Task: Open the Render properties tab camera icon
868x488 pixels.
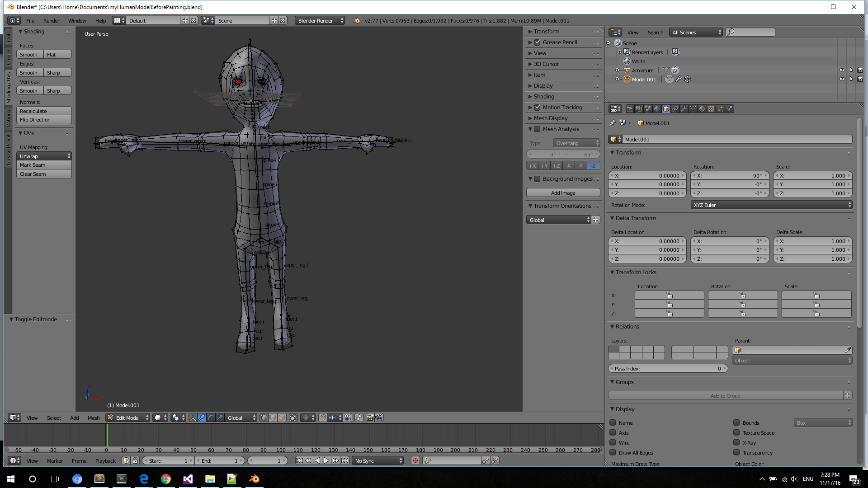Action: [630, 109]
